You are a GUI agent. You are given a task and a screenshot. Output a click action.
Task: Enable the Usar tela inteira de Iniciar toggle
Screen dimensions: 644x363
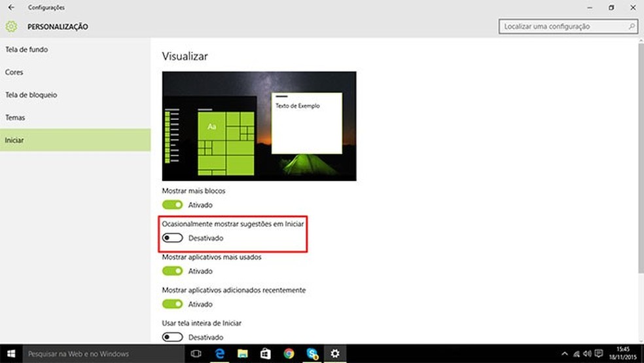click(x=173, y=337)
